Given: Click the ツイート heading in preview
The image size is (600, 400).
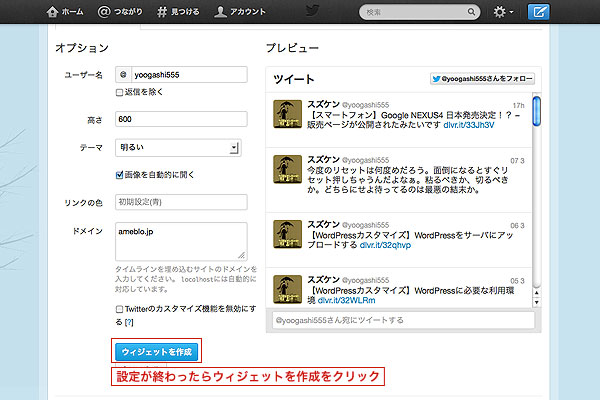Looking at the screenshot, I should [x=293, y=79].
